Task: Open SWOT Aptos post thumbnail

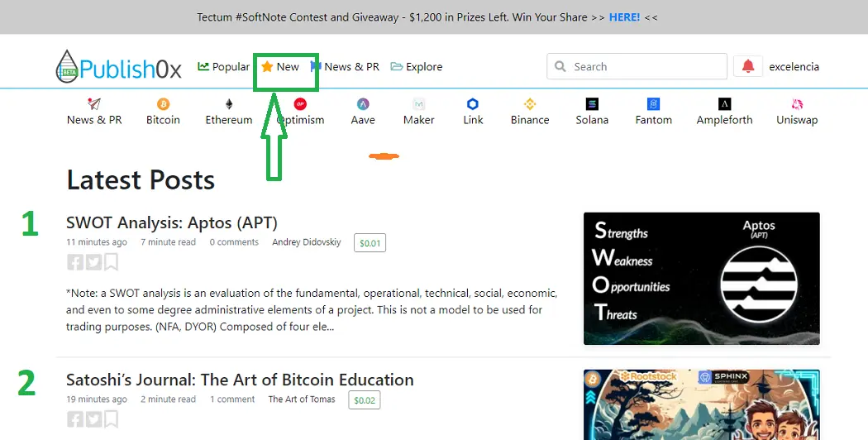Action: point(701,278)
